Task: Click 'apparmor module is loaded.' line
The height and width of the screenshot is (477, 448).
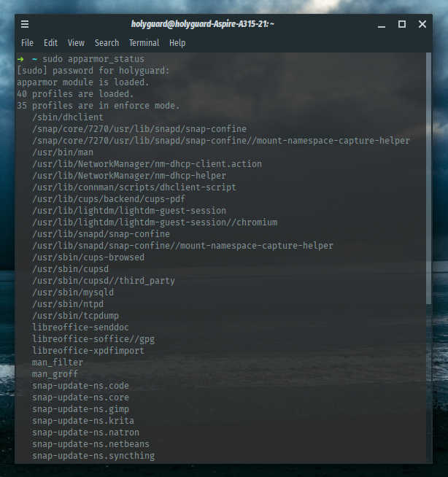Action: (82, 82)
